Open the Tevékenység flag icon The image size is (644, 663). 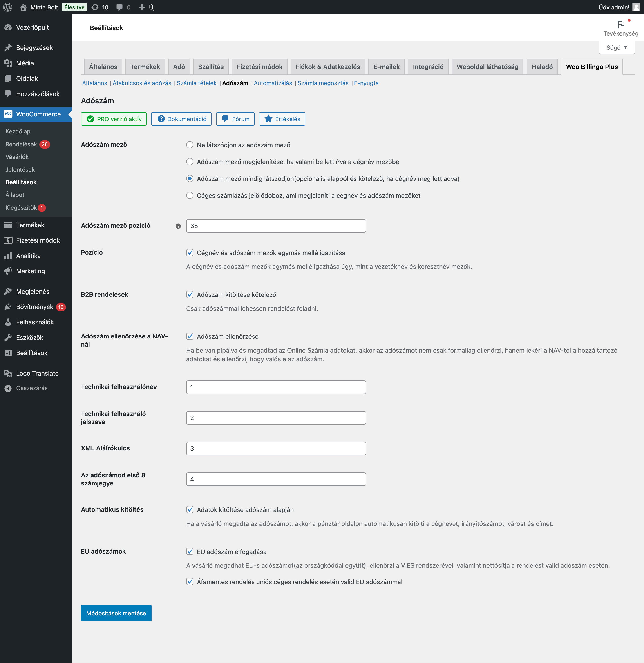point(621,24)
